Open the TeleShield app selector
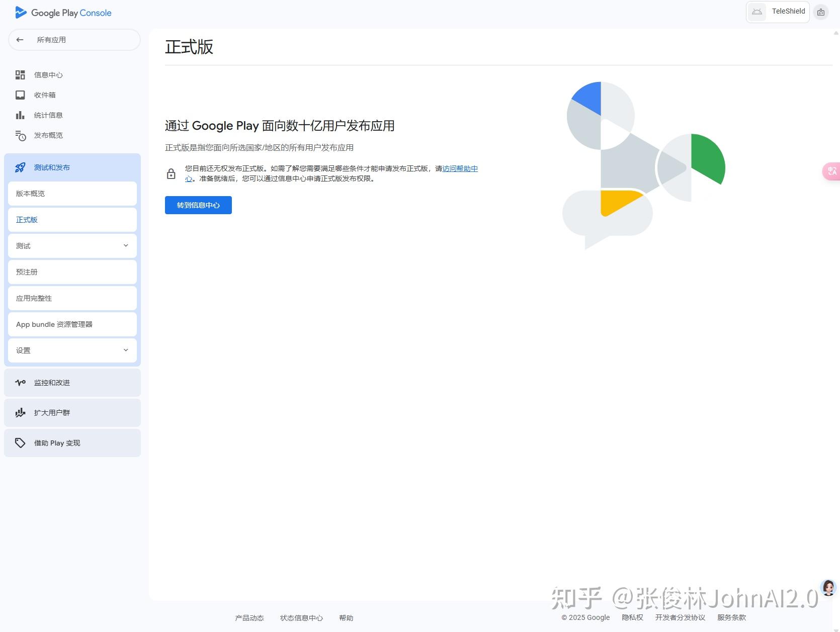840x632 pixels. 778,12
